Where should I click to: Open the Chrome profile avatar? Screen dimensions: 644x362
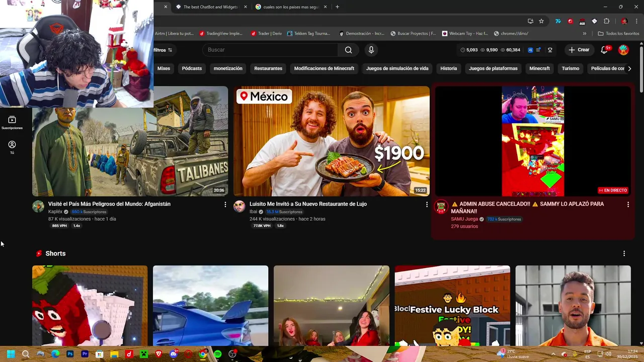[624, 21]
